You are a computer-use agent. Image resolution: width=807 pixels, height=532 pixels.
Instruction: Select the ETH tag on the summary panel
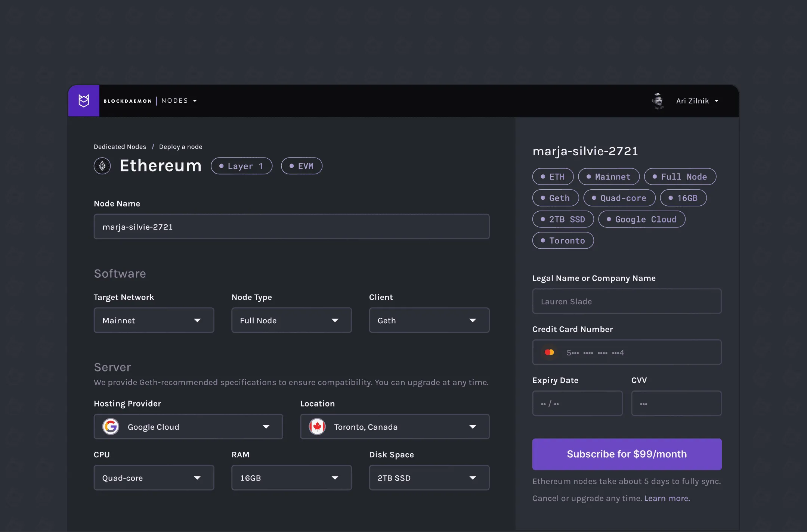pos(553,177)
